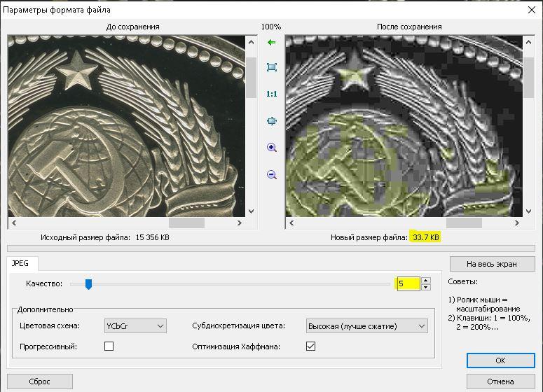Close the file format options dialog

tap(532, 10)
